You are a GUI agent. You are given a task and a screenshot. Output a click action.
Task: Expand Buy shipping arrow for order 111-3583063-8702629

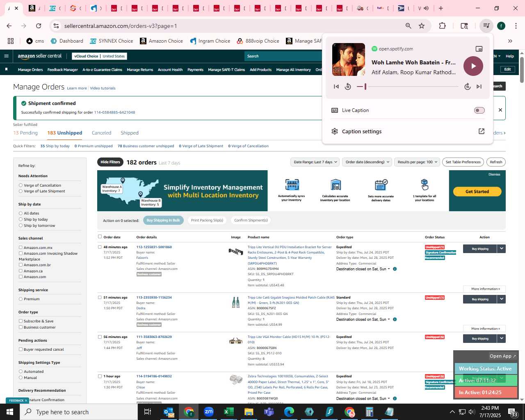tap(501, 338)
